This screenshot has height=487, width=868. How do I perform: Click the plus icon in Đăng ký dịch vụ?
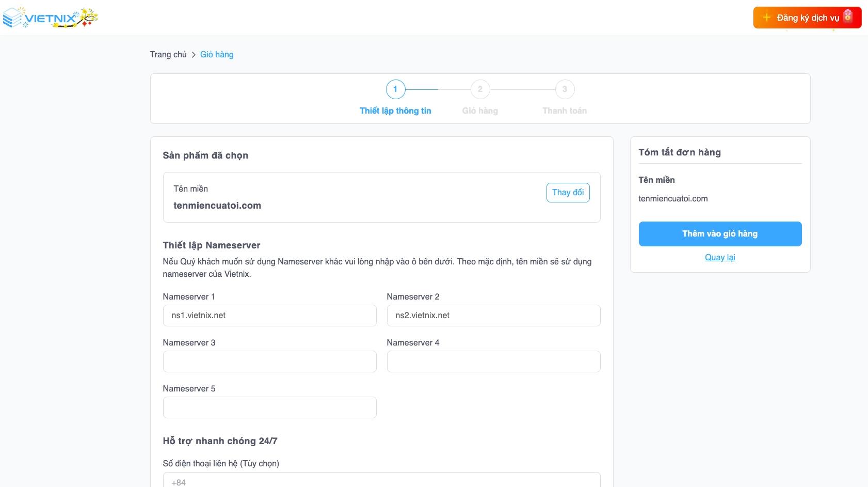tap(767, 18)
